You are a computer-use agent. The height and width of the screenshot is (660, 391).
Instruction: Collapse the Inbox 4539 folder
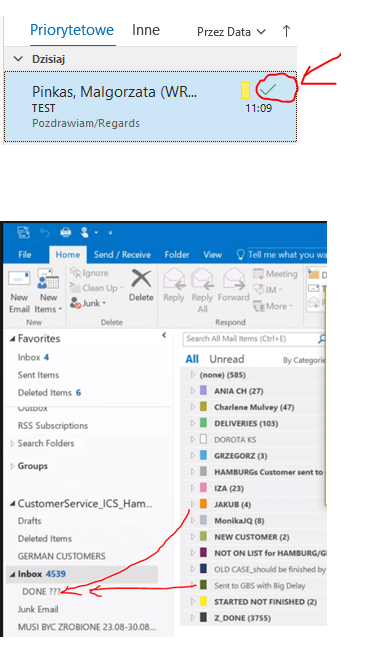pos(13,574)
